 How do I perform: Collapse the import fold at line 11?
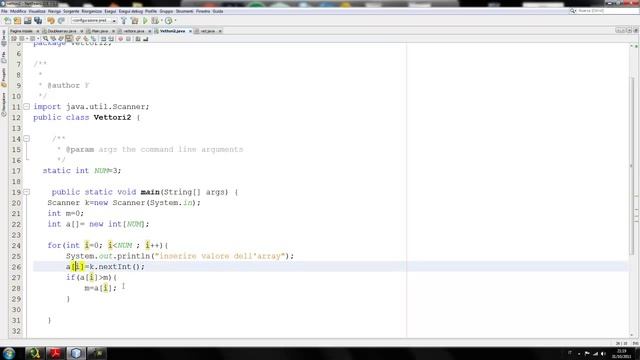point(27,107)
